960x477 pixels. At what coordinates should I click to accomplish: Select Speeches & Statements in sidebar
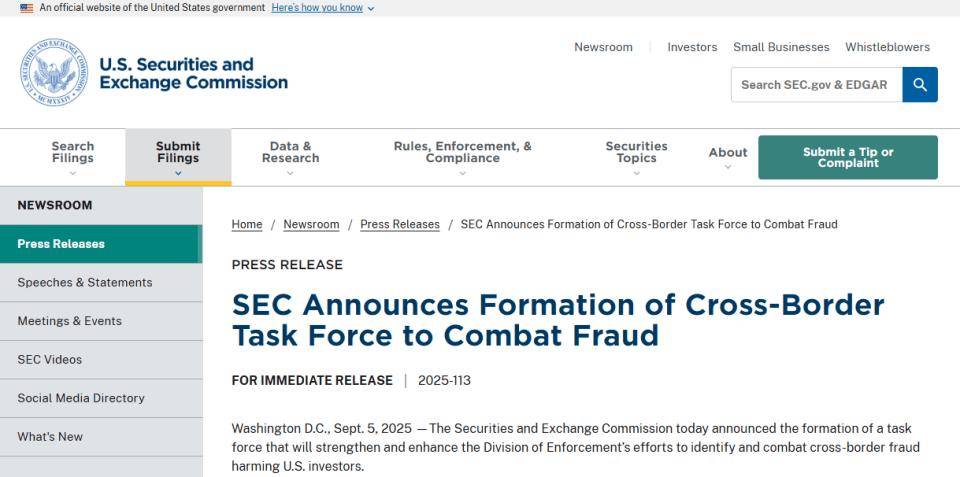pos(85,283)
